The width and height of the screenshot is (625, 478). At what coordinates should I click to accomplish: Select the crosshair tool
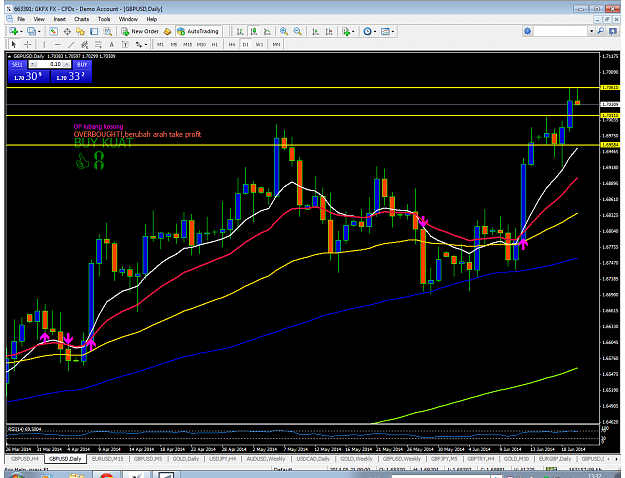click(28, 44)
